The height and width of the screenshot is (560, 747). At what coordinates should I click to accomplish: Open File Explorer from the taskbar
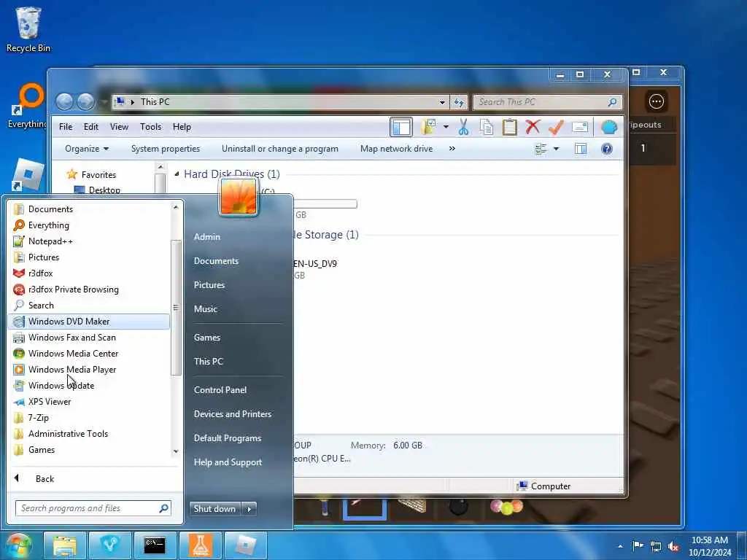[x=65, y=545]
